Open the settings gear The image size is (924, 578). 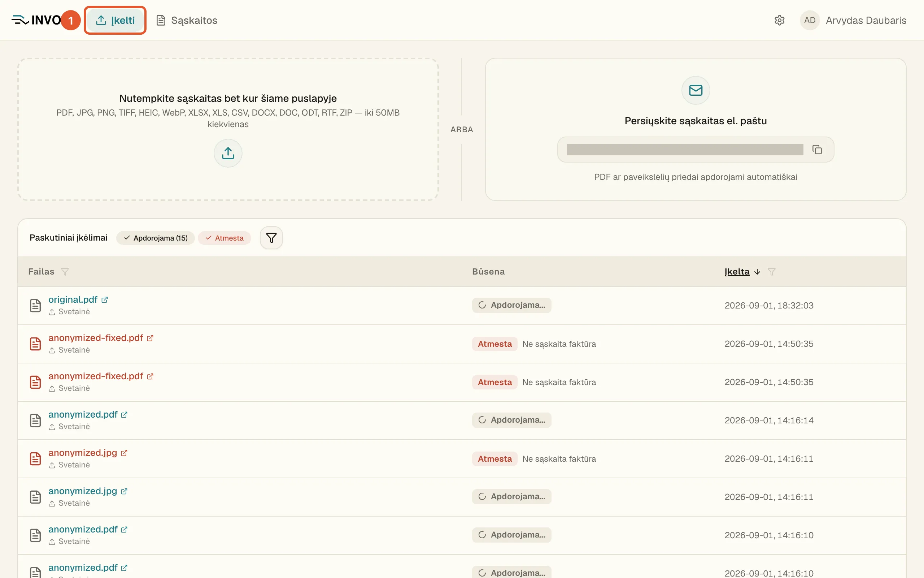click(x=779, y=20)
